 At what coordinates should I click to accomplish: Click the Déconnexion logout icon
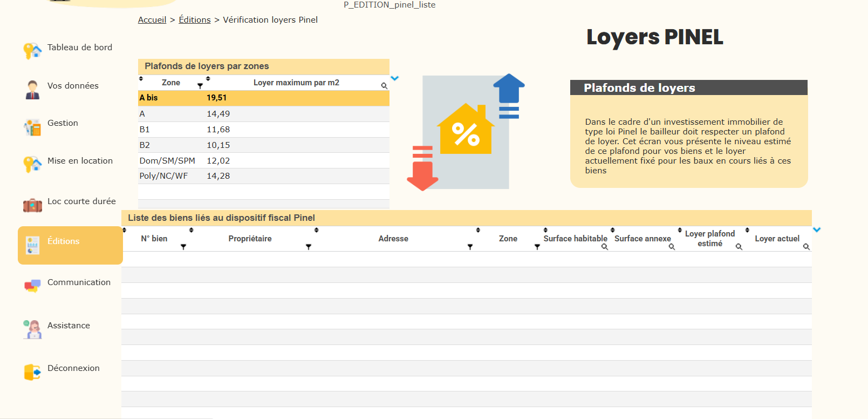(32, 372)
